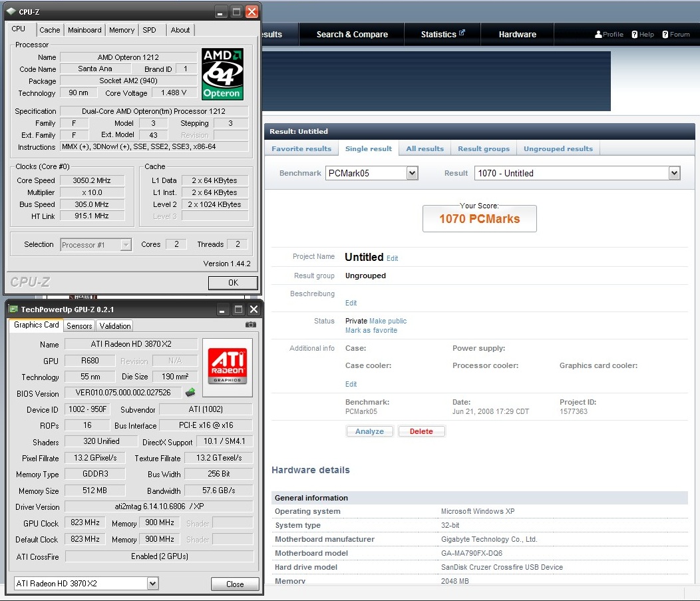Click the Statistics external link icon
Image resolution: width=700 pixels, height=601 pixels.
(462, 32)
